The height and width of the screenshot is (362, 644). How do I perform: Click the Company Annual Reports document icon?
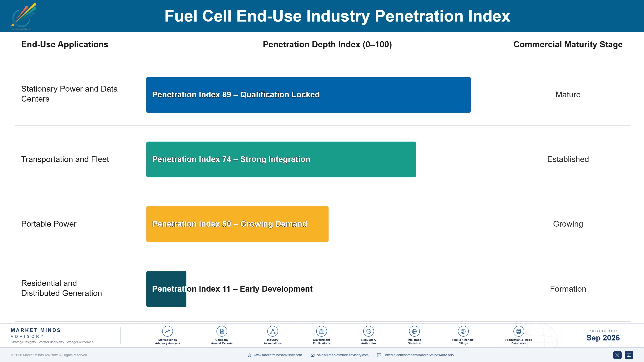222,331
